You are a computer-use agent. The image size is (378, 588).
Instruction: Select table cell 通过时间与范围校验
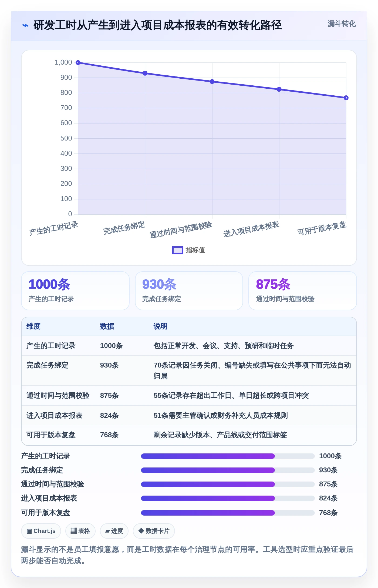(x=58, y=396)
